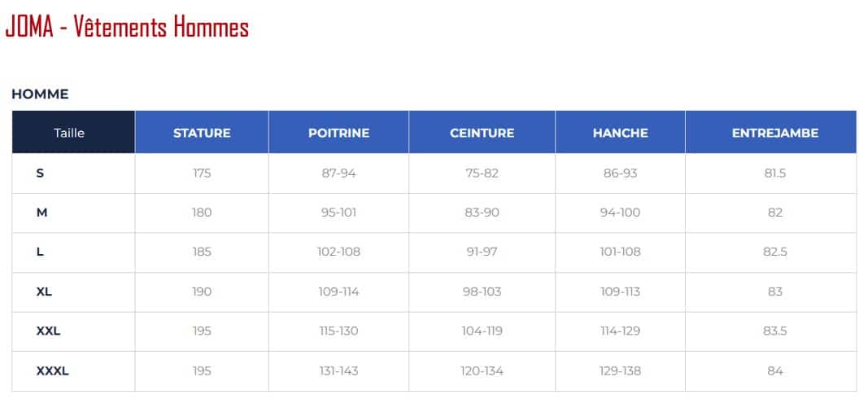Screen dimensions: 868x399
Task: Click the 120-134 waist value
Action: [482, 371]
